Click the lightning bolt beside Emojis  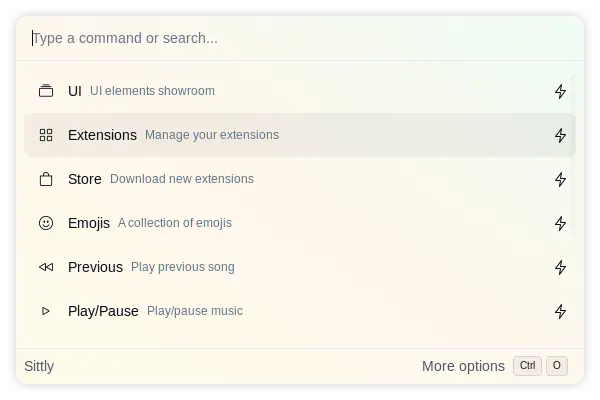click(x=561, y=223)
